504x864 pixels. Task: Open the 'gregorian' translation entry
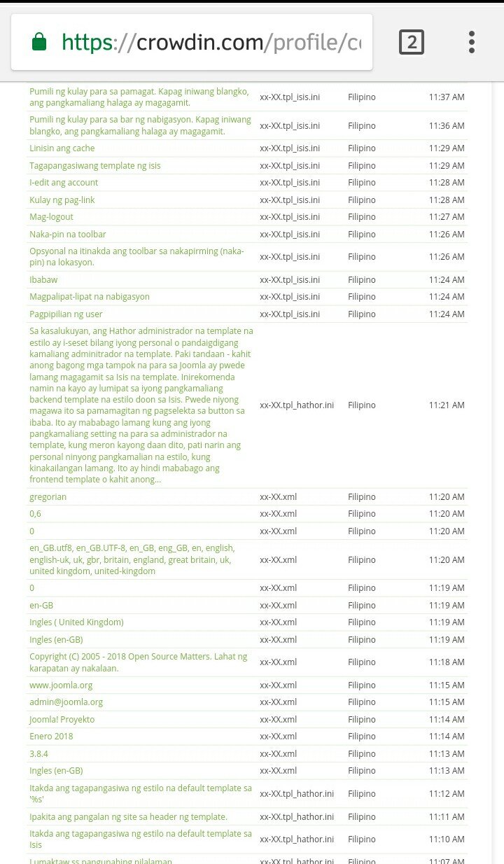click(x=48, y=497)
